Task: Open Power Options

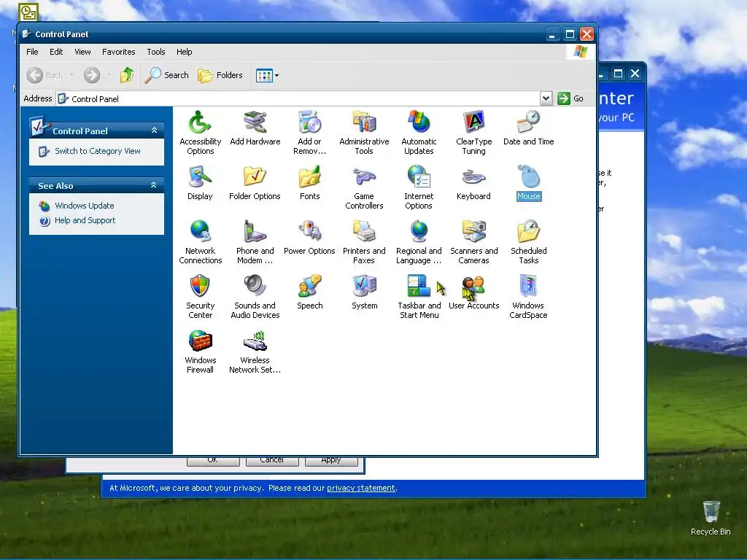Action: 309,237
